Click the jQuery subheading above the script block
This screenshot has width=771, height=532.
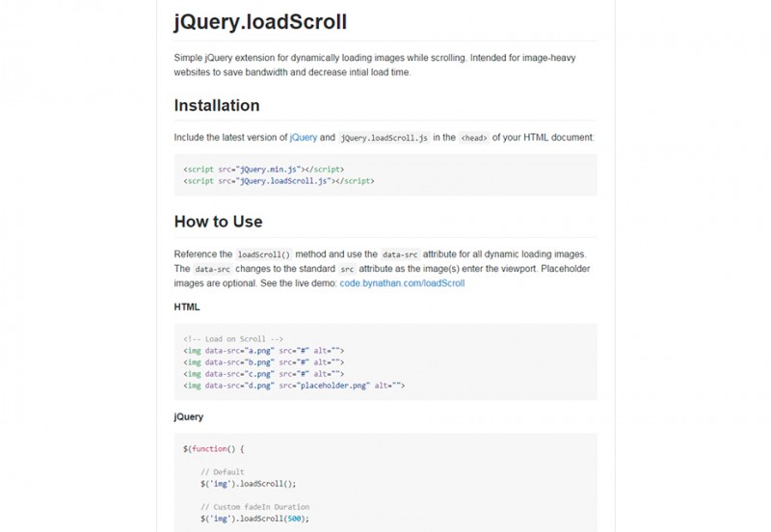(x=189, y=416)
